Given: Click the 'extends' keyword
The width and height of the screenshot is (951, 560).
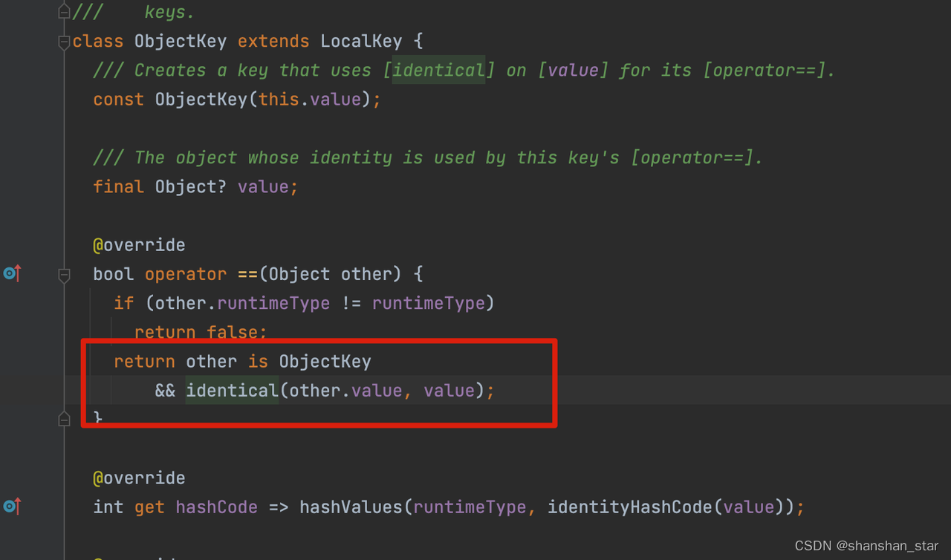Looking at the screenshot, I should 273,41.
